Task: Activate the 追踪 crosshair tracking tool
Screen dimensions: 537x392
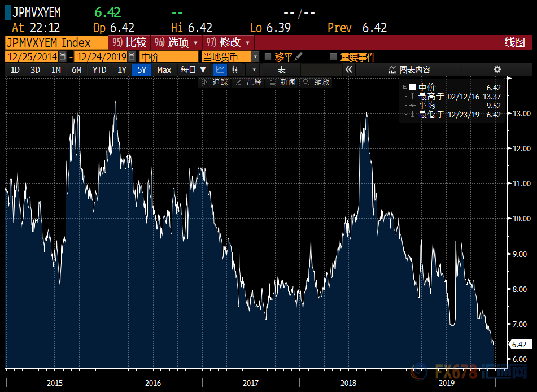Action: coord(215,82)
